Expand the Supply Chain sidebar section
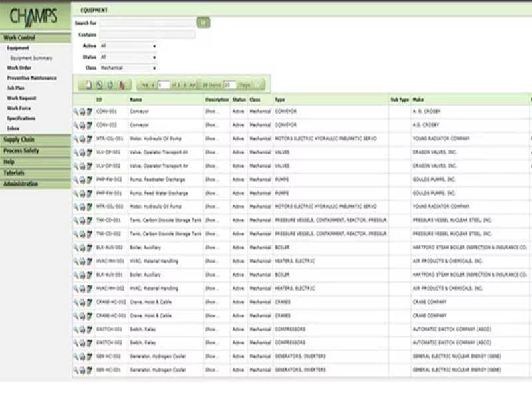The image size is (532, 399). coord(35,140)
